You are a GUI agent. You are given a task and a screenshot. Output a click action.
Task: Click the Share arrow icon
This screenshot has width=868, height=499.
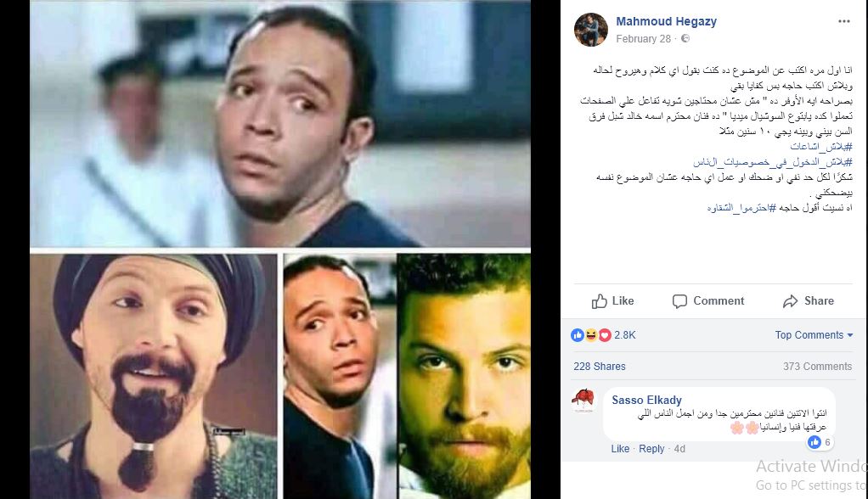click(790, 301)
